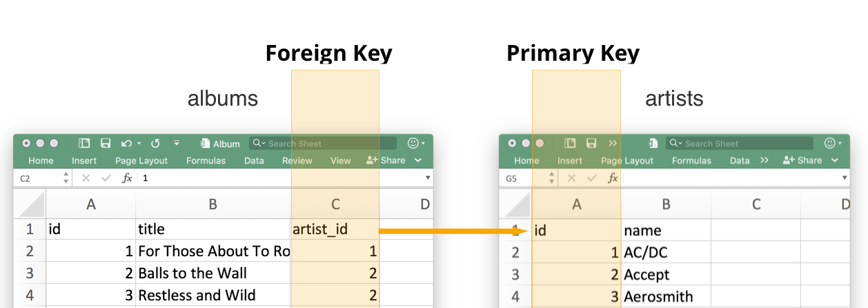Collapse the ribbon using chevron beside Share in Album window
This screenshot has width=868, height=308.
418,160
